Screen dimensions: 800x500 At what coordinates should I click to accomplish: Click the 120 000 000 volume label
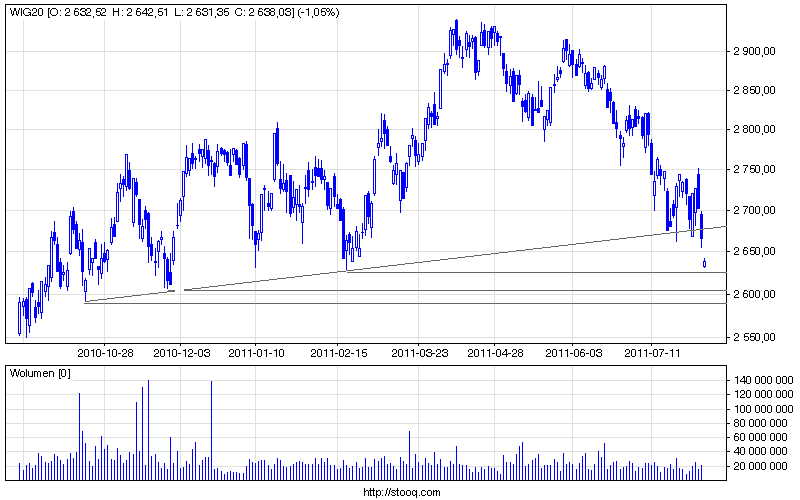coord(763,394)
